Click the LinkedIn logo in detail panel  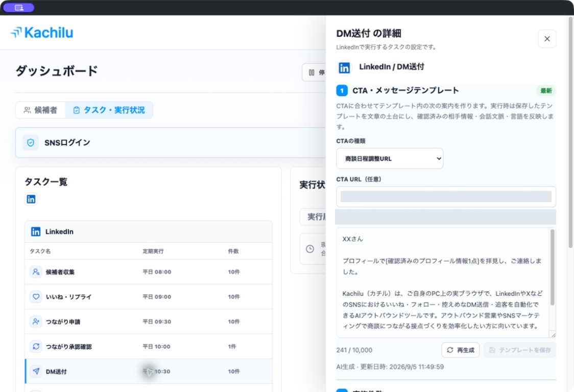pos(344,68)
